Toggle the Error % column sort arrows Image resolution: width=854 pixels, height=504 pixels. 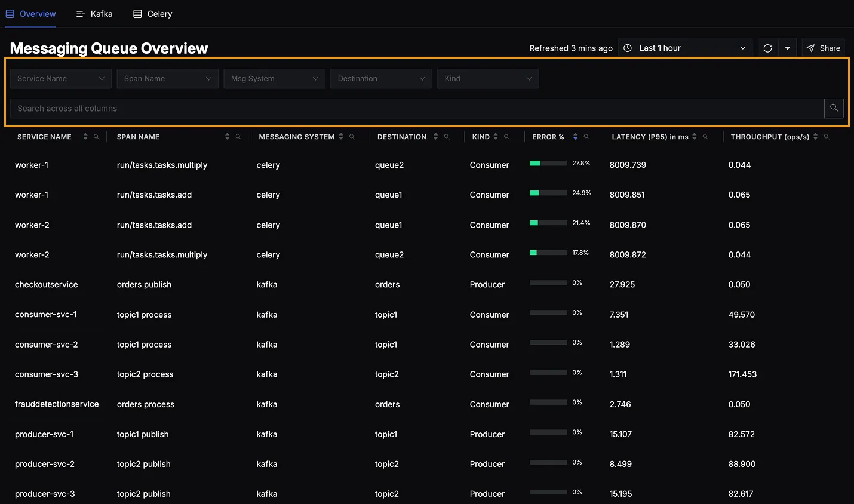[x=575, y=137]
